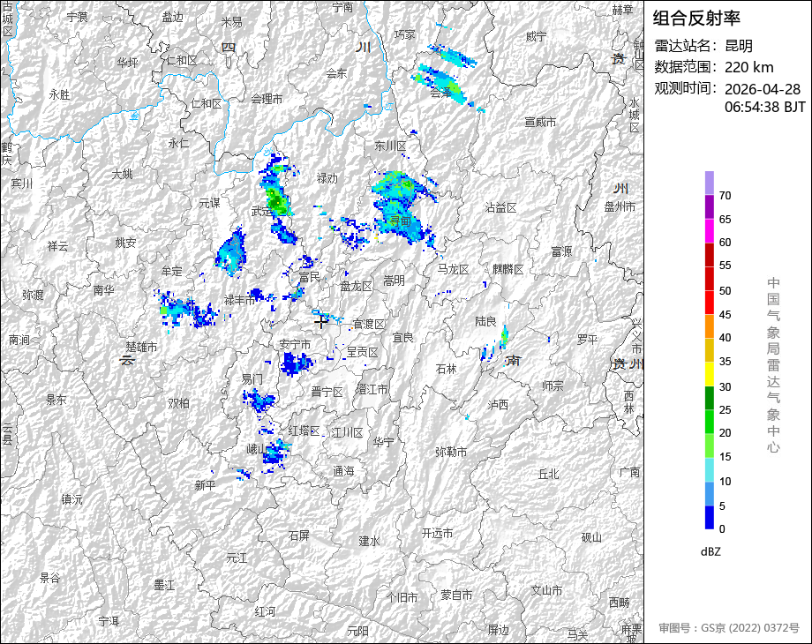Image resolution: width=812 pixels, height=644 pixels.
Task: Click the radar station name 昆明
Action: tap(739, 46)
